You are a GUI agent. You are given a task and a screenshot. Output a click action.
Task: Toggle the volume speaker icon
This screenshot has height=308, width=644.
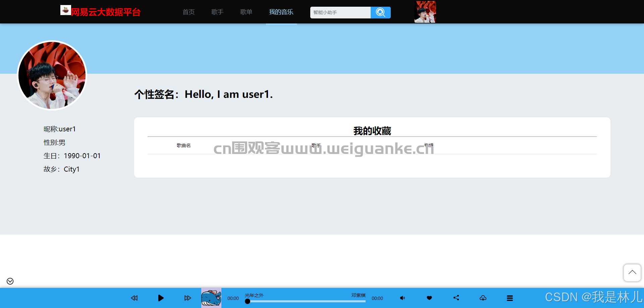[402, 298]
